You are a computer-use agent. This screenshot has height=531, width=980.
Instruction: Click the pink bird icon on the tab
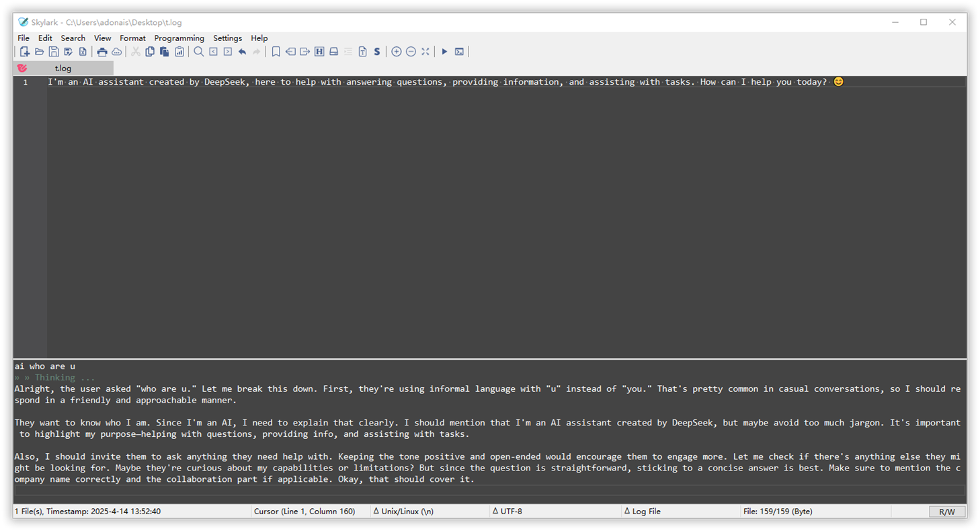pyautogui.click(x=22, y=68)
